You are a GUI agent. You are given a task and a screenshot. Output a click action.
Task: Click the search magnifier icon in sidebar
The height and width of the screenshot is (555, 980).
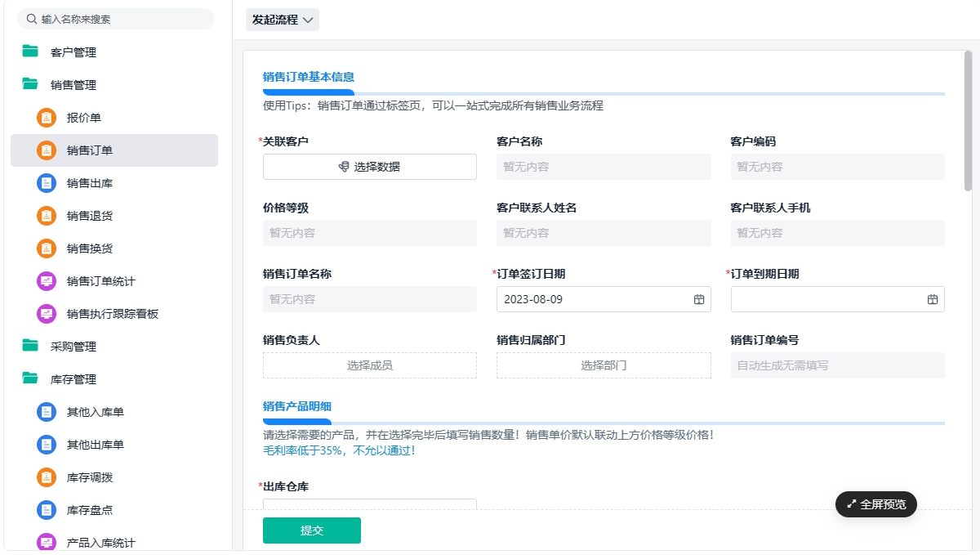pos(32,19)
